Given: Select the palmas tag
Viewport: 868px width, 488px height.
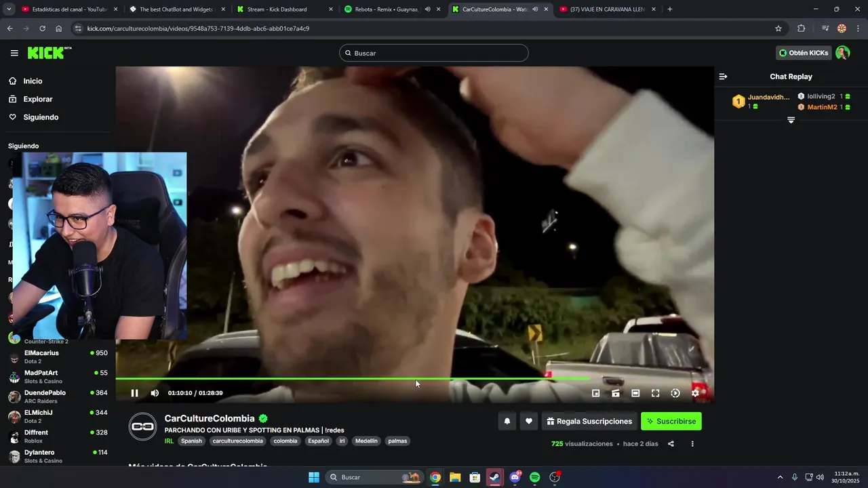Looking at the screenshot, I should click(x=397, y=441).
